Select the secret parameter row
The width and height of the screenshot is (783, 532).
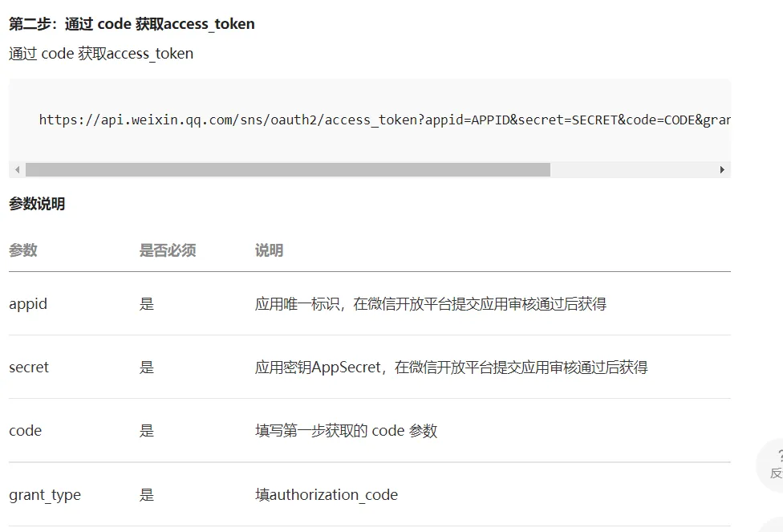click(29, 367)
